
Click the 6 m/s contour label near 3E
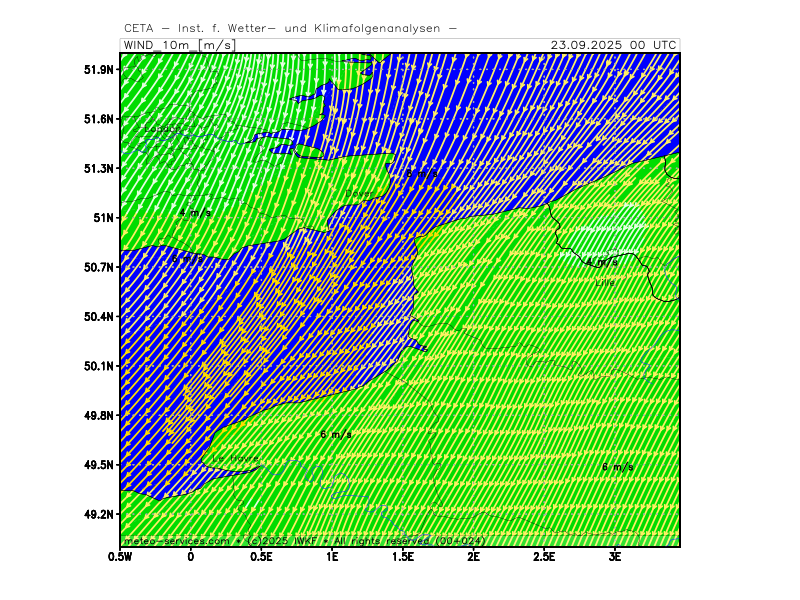tap(618, 467)
